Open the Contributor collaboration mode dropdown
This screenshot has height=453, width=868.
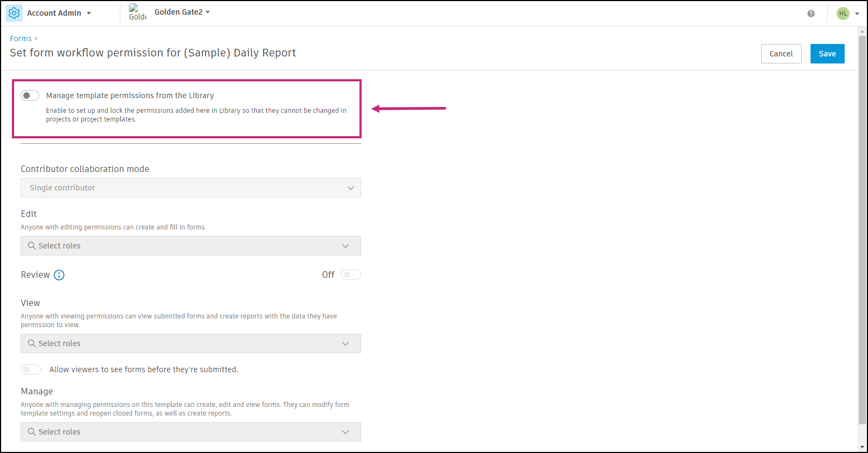(x=190, y=188)
